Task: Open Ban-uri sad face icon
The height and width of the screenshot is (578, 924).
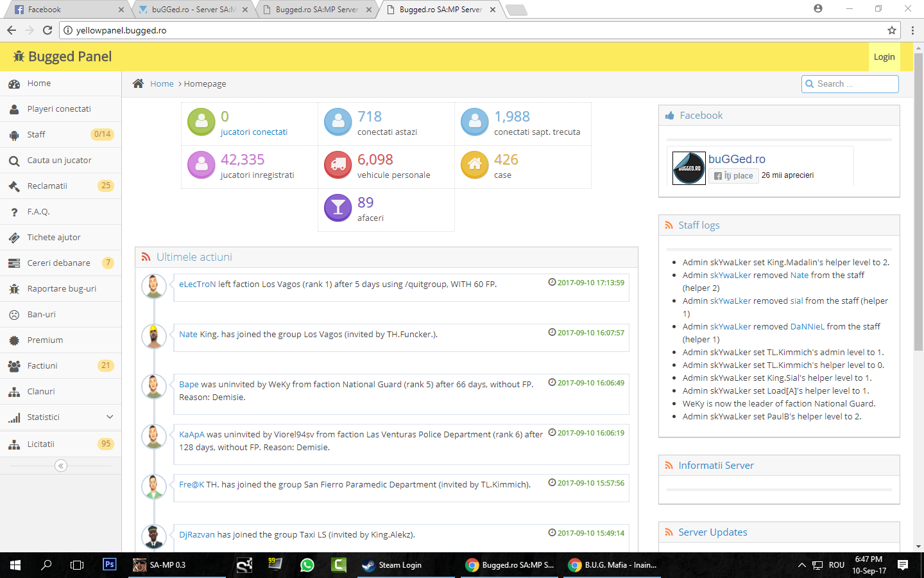Action: tap(14, 315)
